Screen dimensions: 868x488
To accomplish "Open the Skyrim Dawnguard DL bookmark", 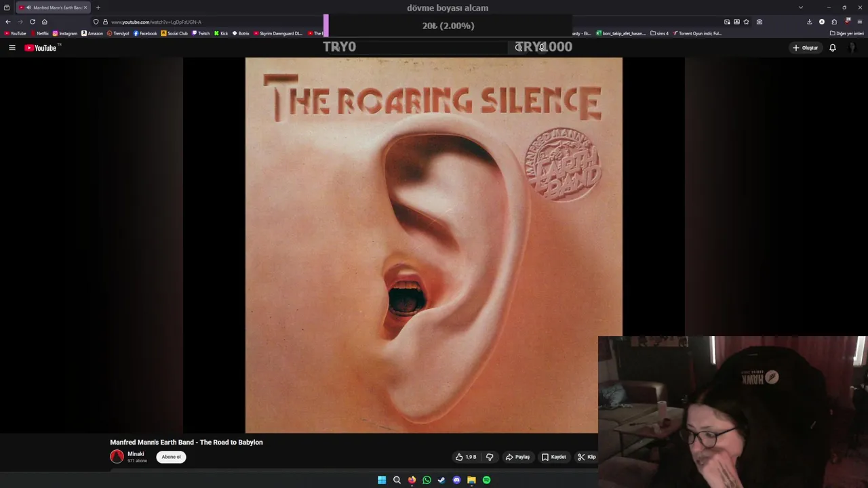I will click(x=278, y=33).
